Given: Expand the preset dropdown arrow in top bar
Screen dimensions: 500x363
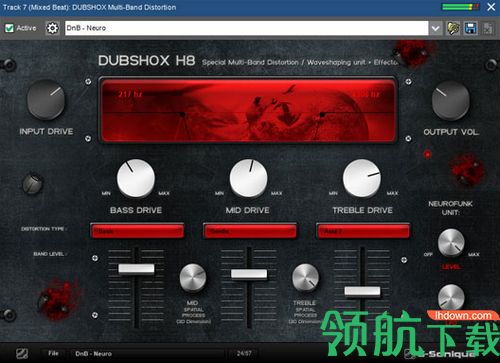Looking at the screenshot, I should pos(435,28).
